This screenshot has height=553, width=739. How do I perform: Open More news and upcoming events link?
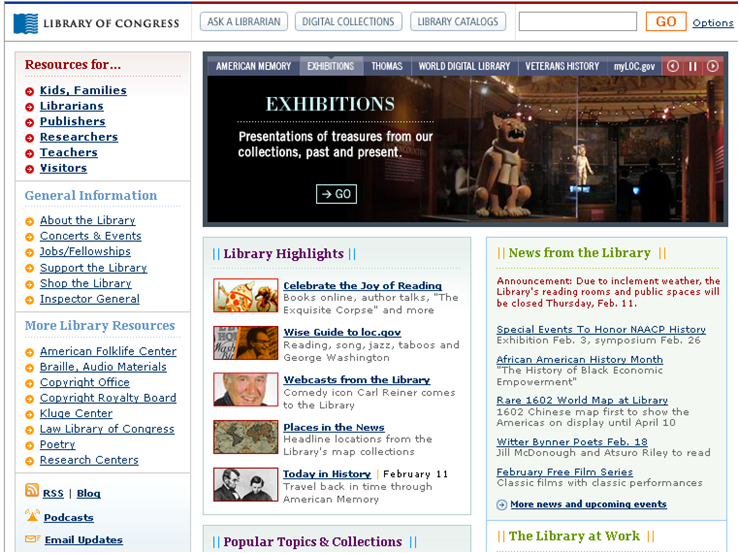589,504
